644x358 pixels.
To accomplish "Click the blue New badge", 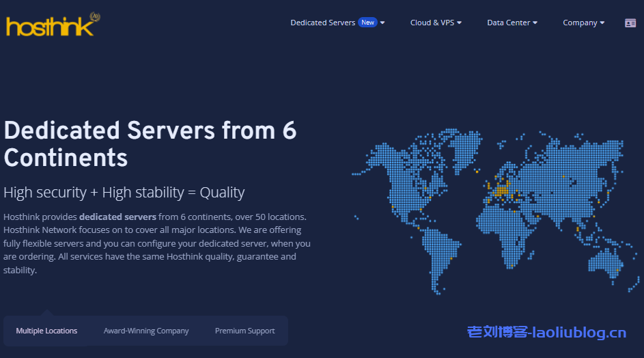I will pyautogui.click(x=368, y=23).
